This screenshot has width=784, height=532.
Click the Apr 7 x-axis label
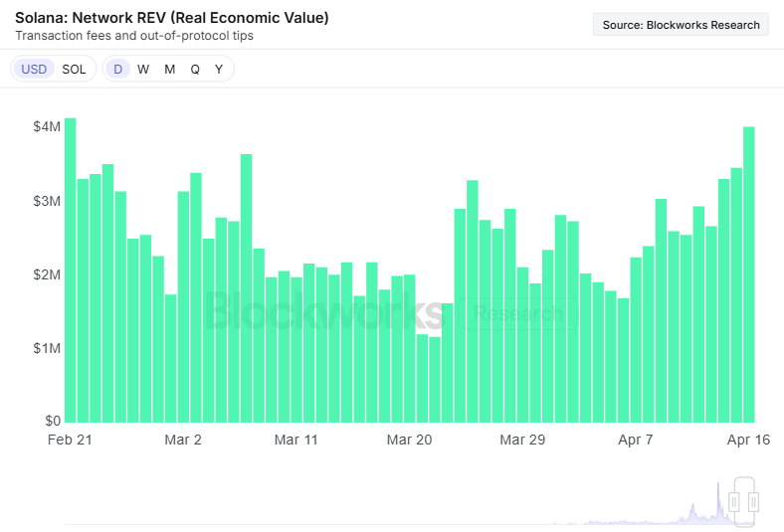[636, 440]
